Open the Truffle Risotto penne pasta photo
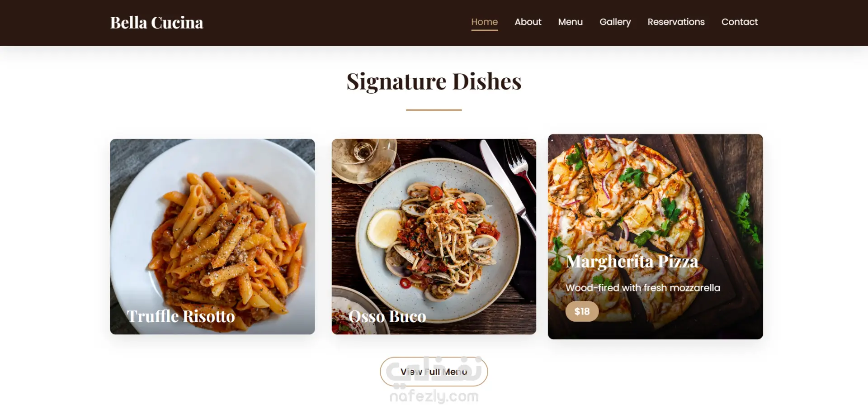The width and height of the screenshot is (868, 405). [x=212, y=236]
